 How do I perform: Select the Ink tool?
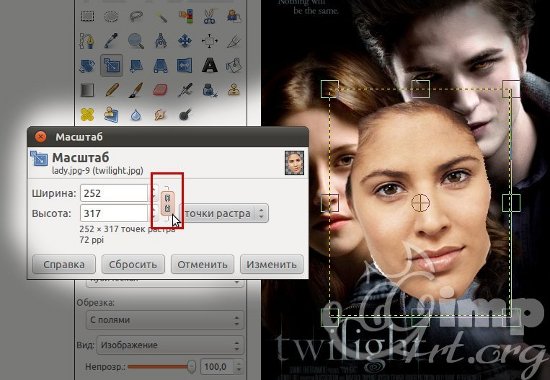209,90
